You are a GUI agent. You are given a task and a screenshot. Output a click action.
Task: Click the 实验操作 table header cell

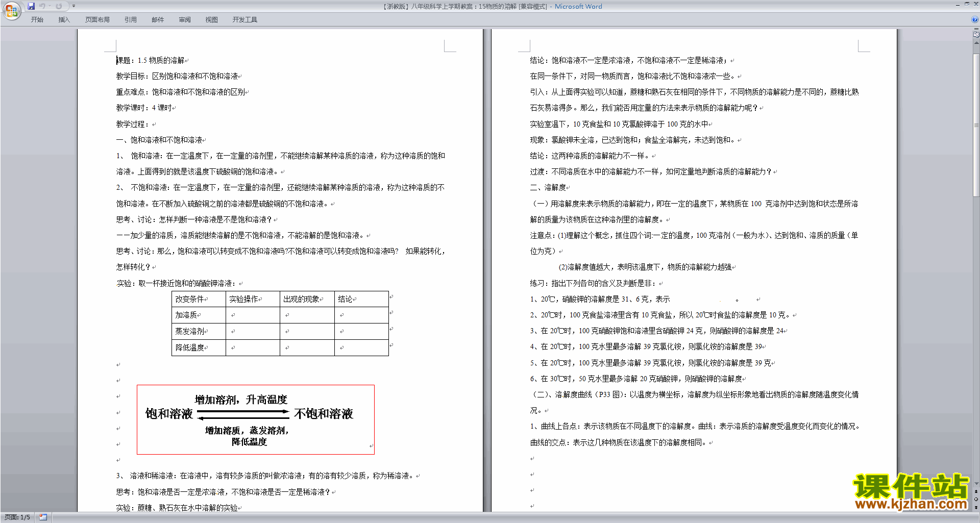click(253, 299)
